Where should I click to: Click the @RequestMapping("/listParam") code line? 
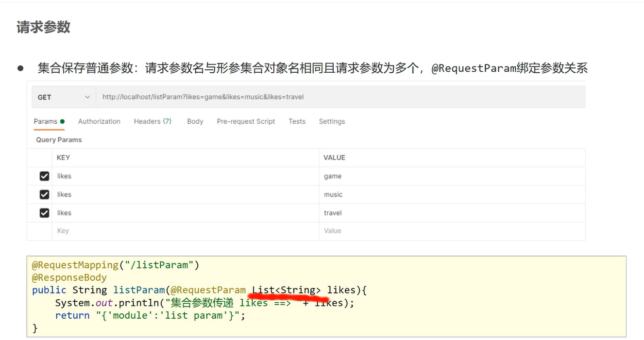click(x=116, y=265)
